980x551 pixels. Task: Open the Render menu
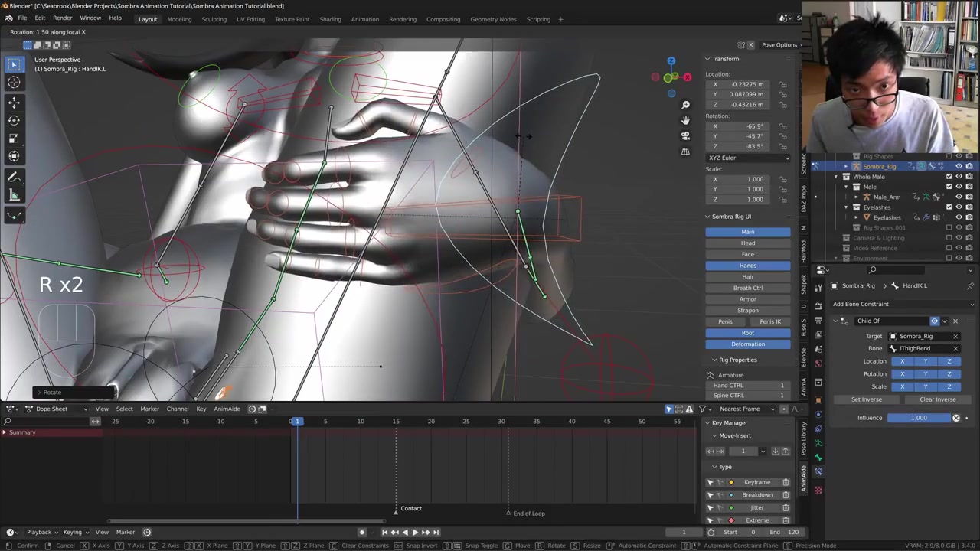click(62, 18)
